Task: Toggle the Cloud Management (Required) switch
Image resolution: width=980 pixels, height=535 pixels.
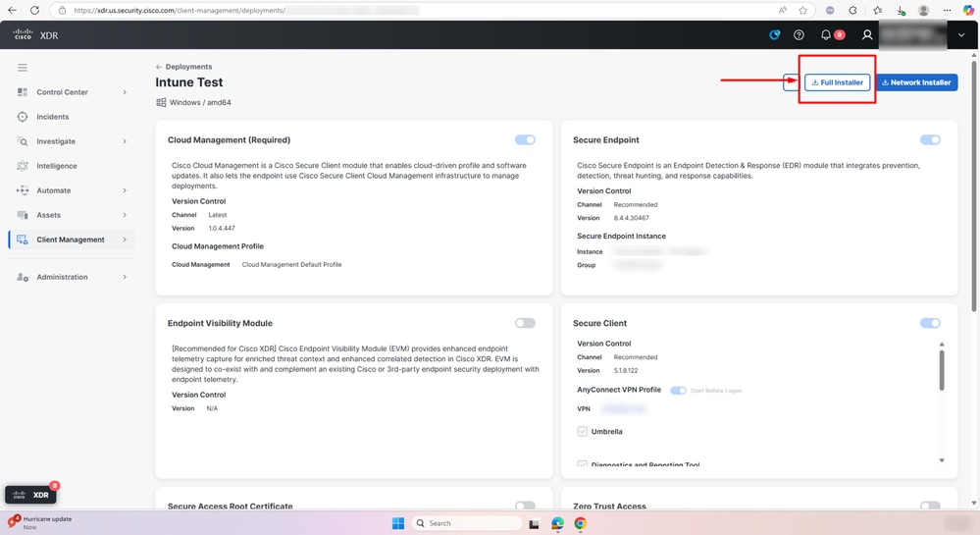Action: click(x=525, y=139)
